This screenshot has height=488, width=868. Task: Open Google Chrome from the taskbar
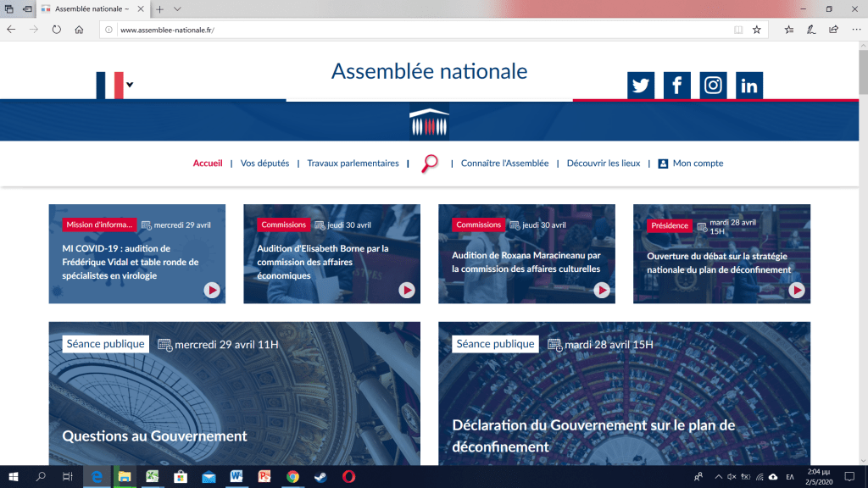click(x=292, y=477)
